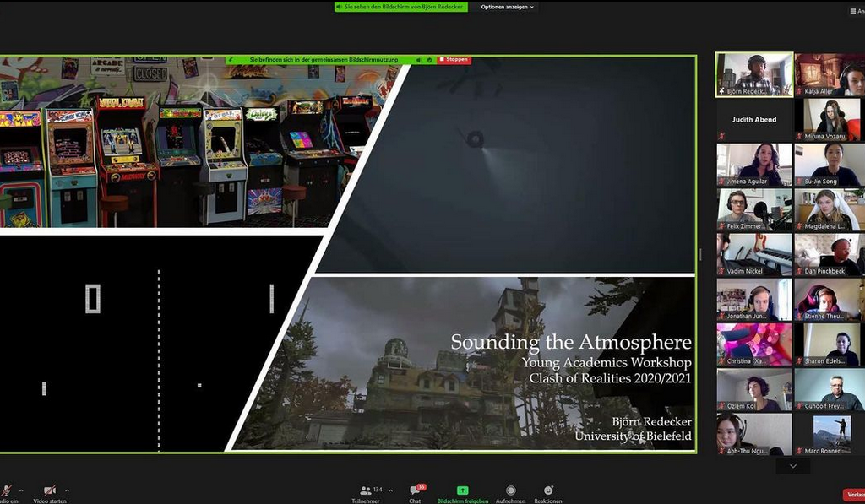Show more participants with down chevron
The height and width of the screenshot is (504, 865).
[792, 467]
